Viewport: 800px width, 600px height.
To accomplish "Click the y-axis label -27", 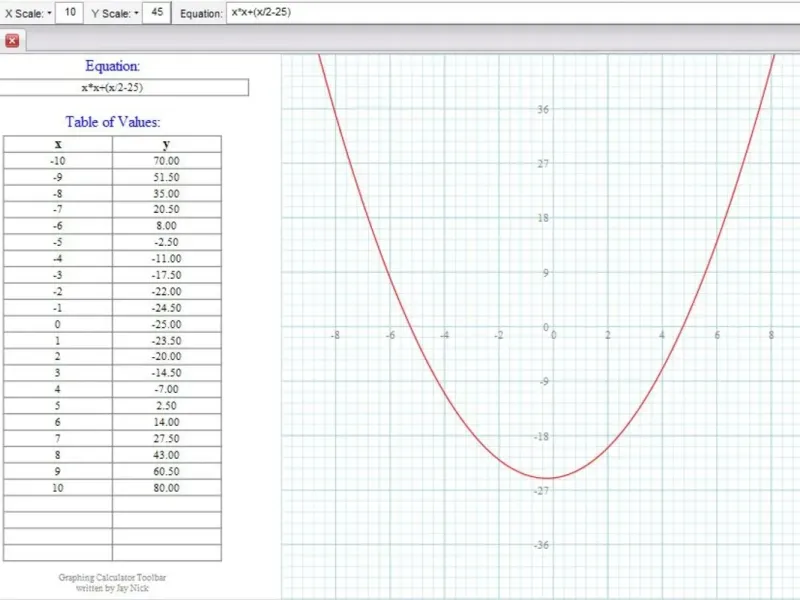I will (541, 491).
